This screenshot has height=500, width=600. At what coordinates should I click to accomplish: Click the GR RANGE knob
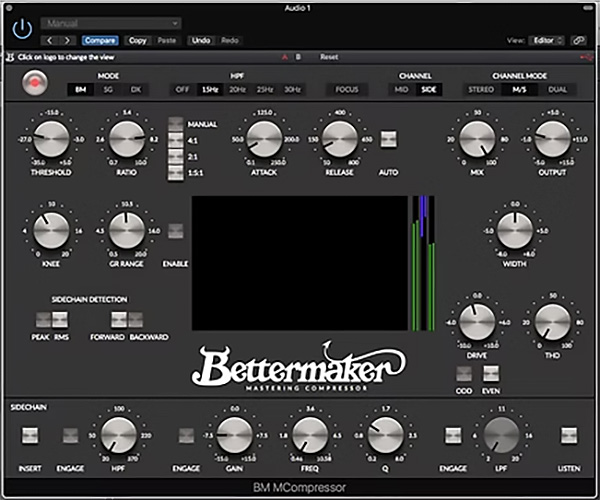pyautogui.click(x=127, y=231)
